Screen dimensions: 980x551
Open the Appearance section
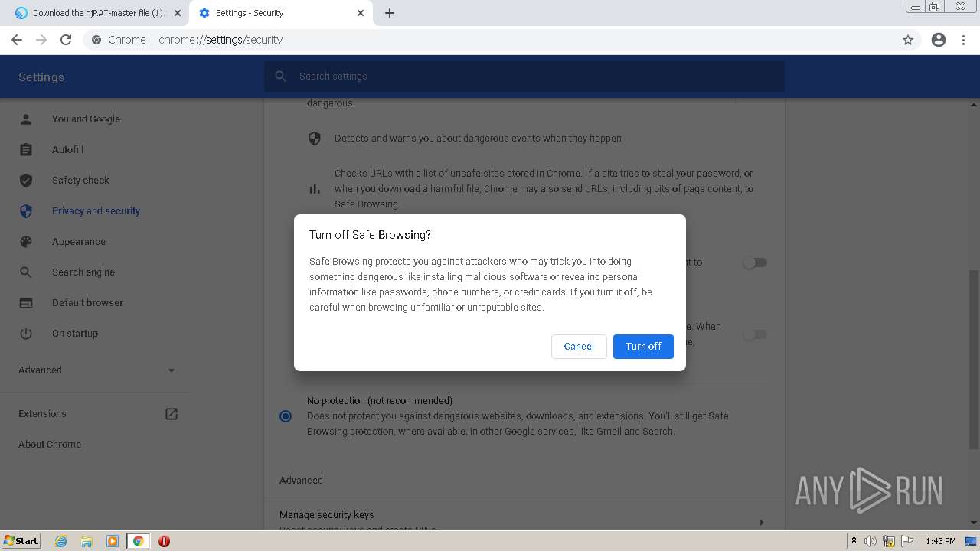point(79,242)
